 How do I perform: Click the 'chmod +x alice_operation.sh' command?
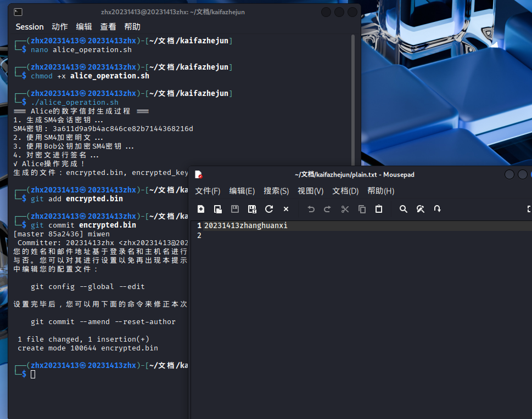tap(90, 76)
